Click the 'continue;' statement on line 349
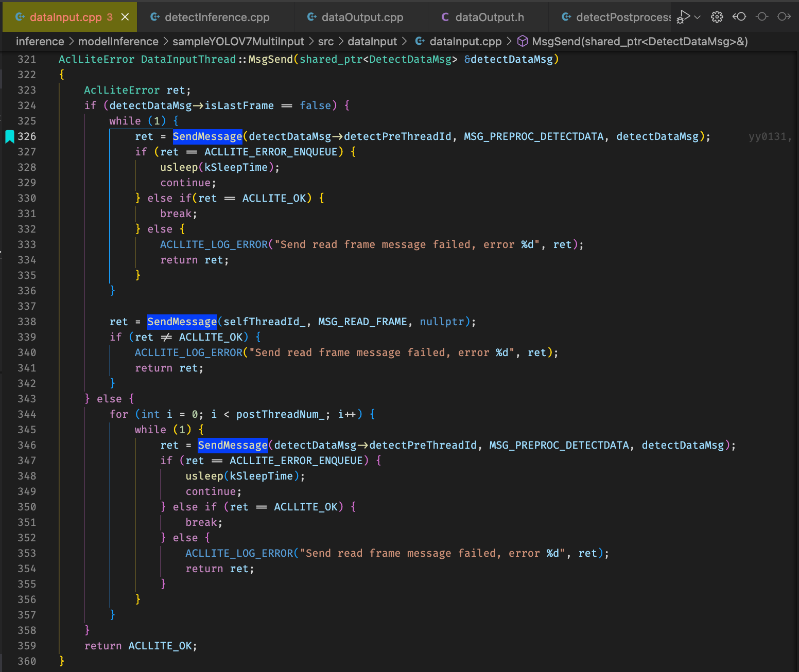Viewport: 799px width, 672px height. (x=214, y=491)
